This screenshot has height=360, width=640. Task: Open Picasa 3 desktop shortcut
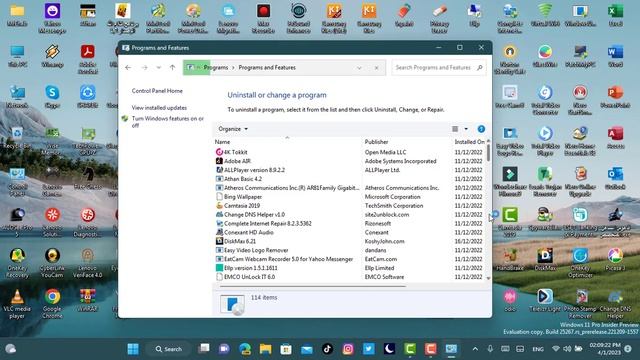pyautogui.click(x=615, y=260)
